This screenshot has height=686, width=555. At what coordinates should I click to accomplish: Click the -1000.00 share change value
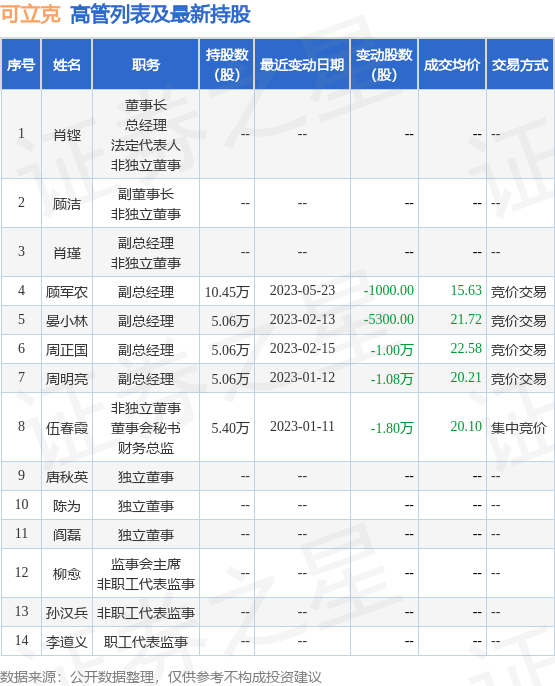coord(389,290)
